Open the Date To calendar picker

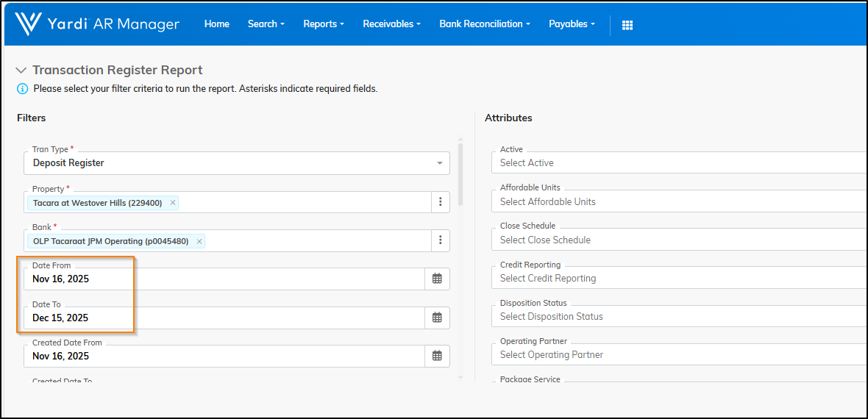pyautogui.click(x=437, y=318)
